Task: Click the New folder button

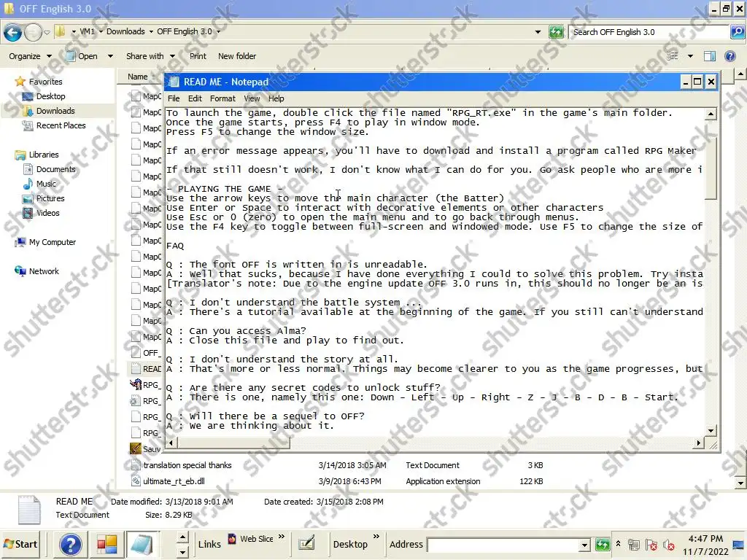Action: tap(237, 56)
